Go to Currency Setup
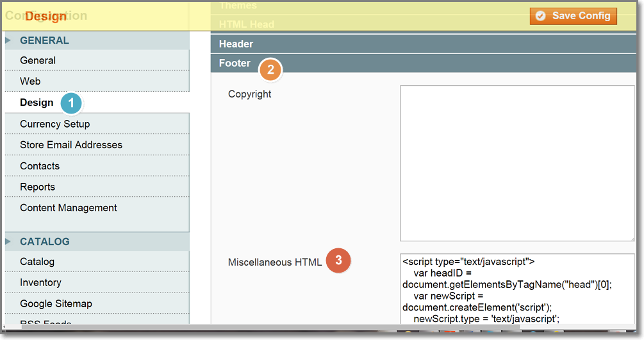This screenshot has width=644, height=340. click(54, 124)
